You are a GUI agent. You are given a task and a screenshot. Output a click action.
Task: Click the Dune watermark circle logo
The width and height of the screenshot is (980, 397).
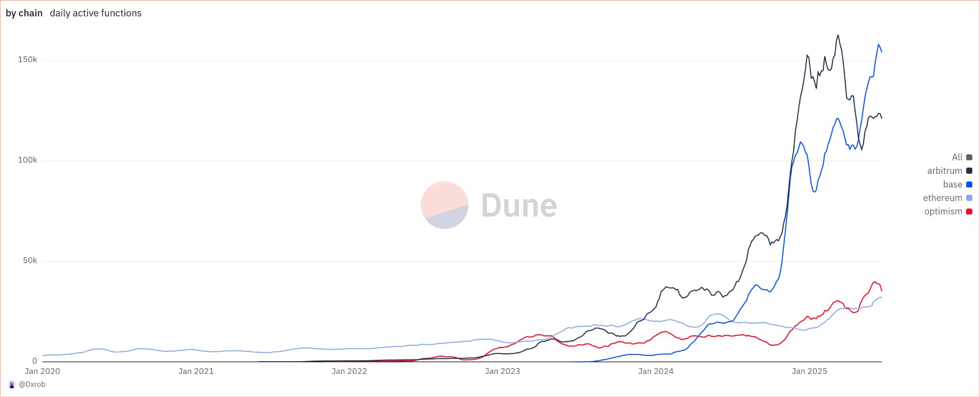[444, 205]
